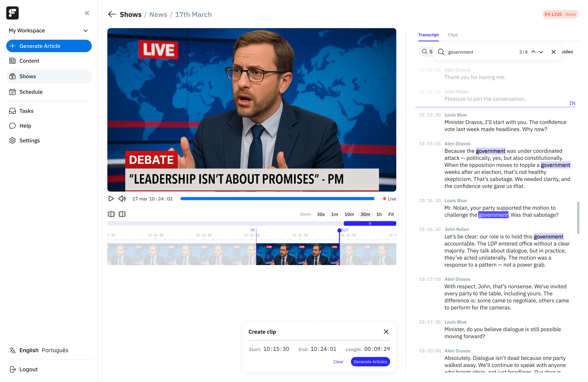Close the Create clip panel

[x=386, y=332]
